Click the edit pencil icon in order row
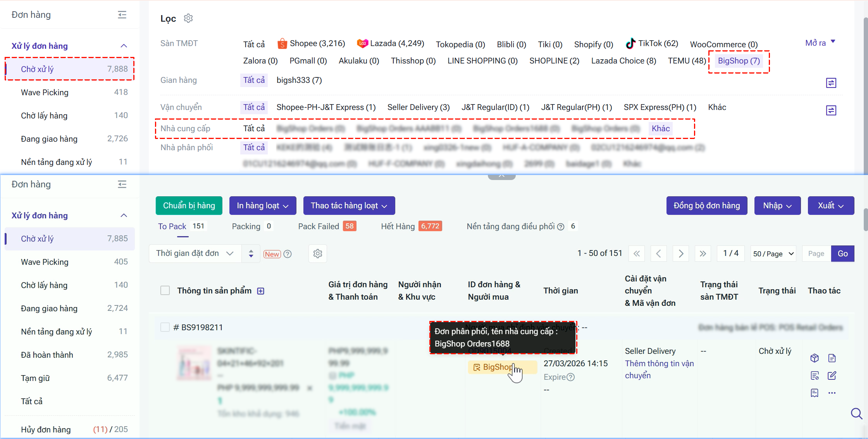The height and width of the screenshot is (439, 868). [x=832, y=376]
